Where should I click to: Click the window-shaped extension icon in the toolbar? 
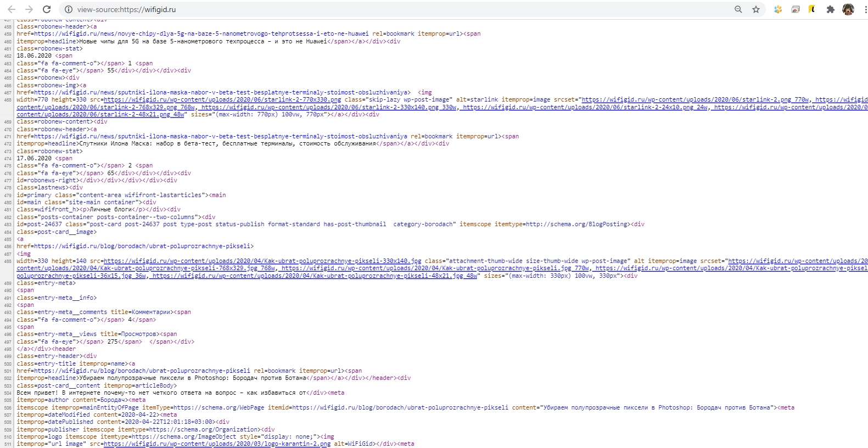(796, 9)
